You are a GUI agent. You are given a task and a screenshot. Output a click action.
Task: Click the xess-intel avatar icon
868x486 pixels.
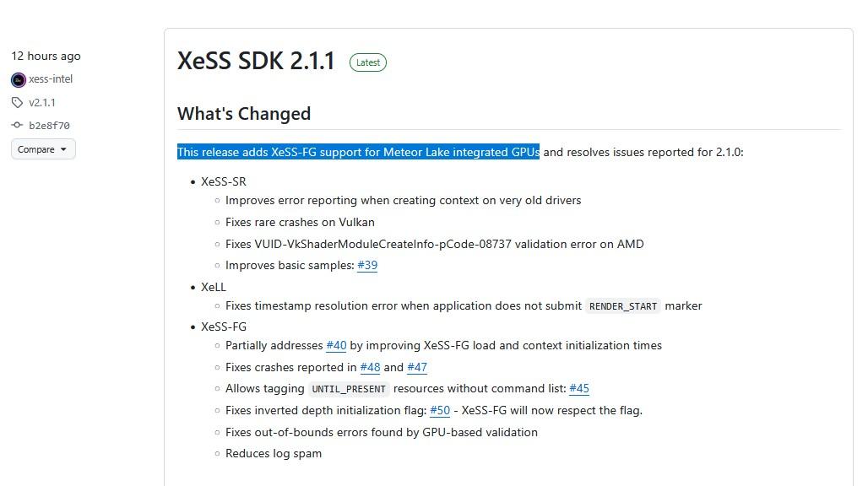(18, 79)
